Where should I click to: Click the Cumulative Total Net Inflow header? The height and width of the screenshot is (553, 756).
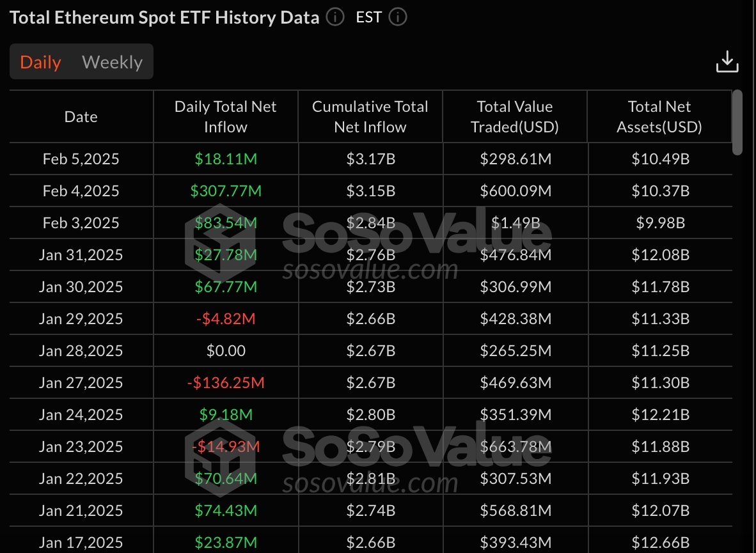[370, 116]
